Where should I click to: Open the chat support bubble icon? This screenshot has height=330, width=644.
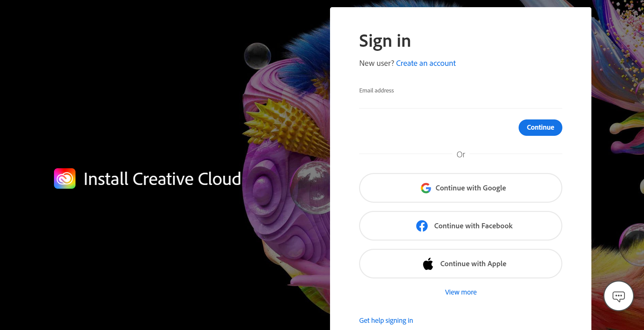(x=619, y=296)
